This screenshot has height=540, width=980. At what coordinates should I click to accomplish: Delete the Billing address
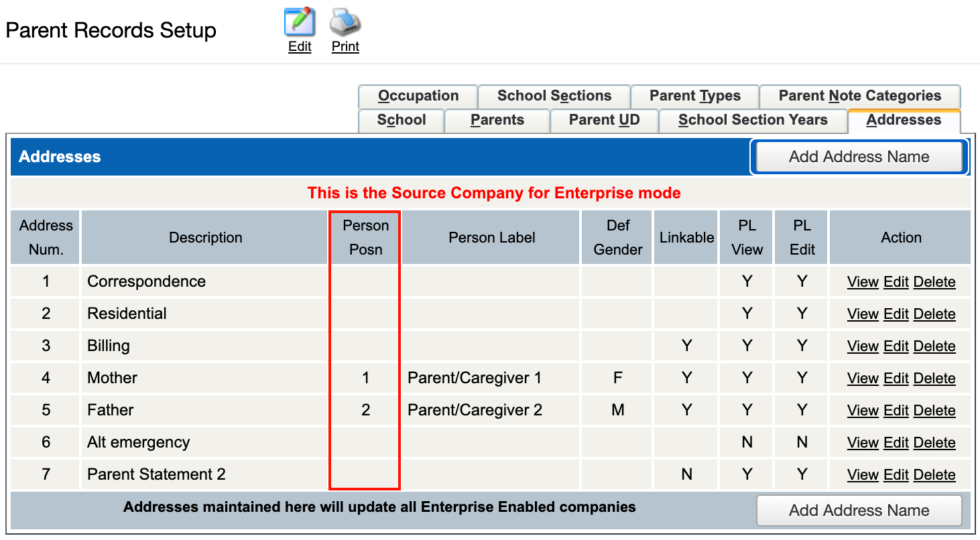click(934, 346)
